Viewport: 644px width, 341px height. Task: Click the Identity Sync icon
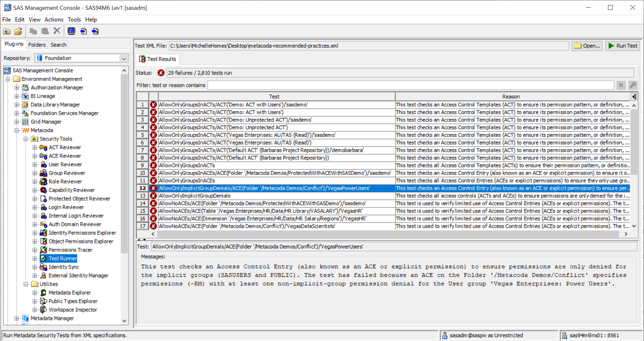(43, 267)
